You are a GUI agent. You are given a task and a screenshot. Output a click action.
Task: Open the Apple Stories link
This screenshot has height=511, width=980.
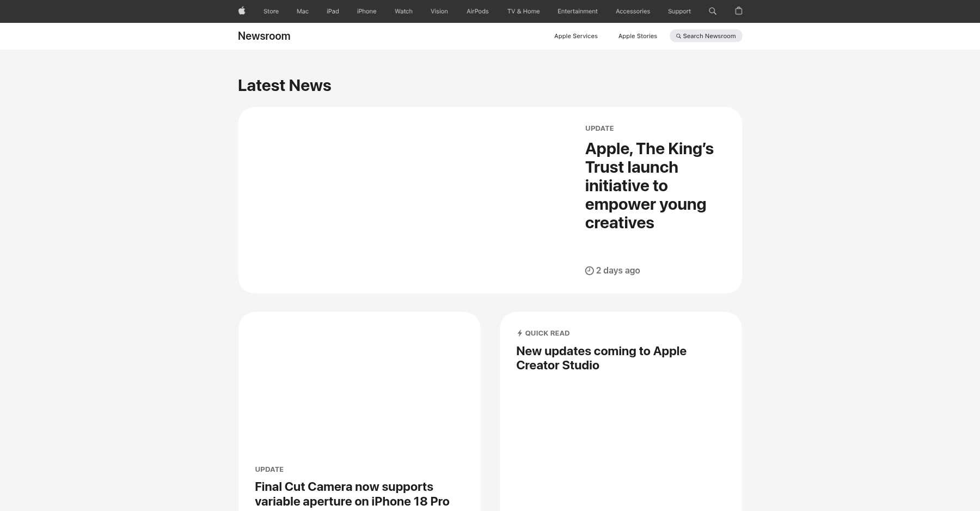[x=638, y=36]
